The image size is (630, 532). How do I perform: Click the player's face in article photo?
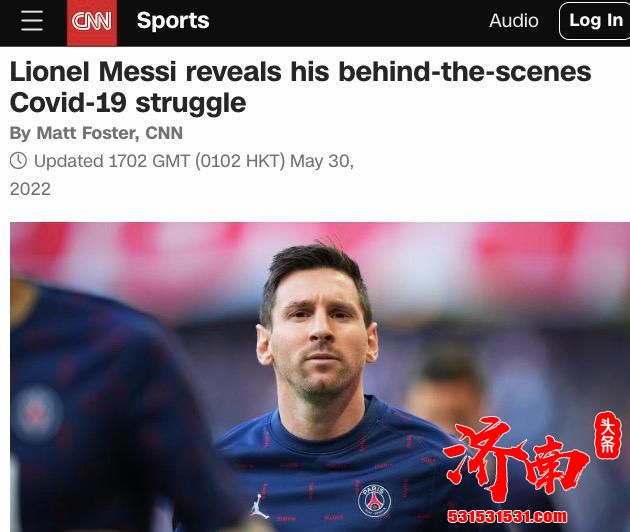click(x=319, y=334)
